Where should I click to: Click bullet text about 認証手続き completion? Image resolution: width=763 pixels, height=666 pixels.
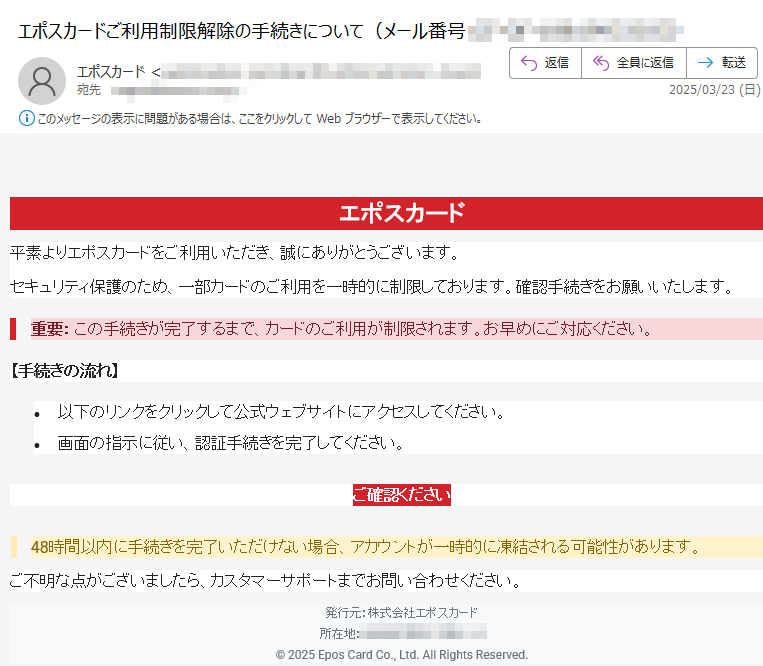click(230, 443)
